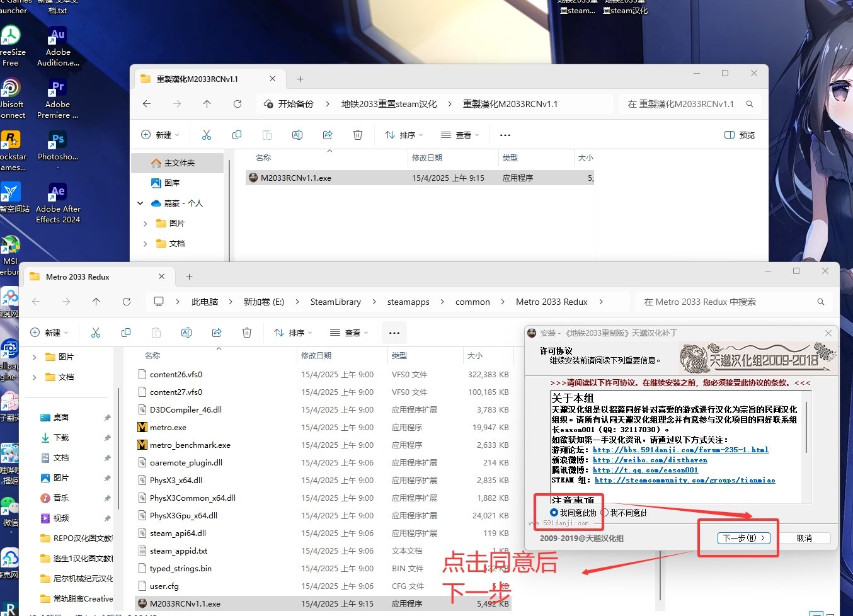This screenshot has height=616, width=853.
Task: Click Delete trash icon in 重製漢化M2033RCNv1.1 window toolbar
Action: point(358,135)
